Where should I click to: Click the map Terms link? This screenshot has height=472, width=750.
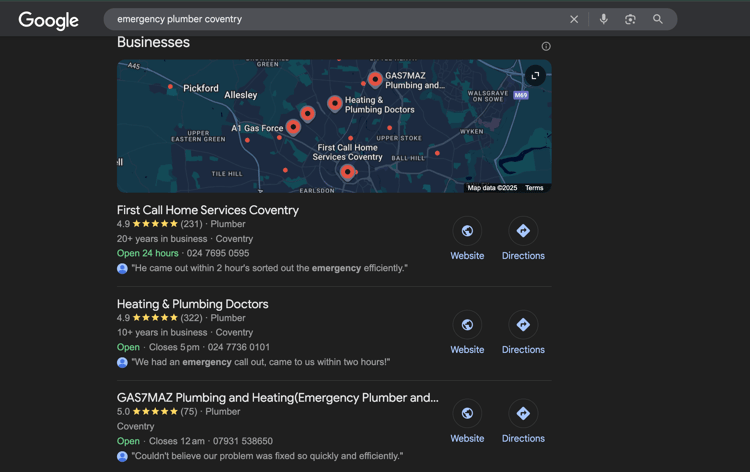(x=534, y=188)
